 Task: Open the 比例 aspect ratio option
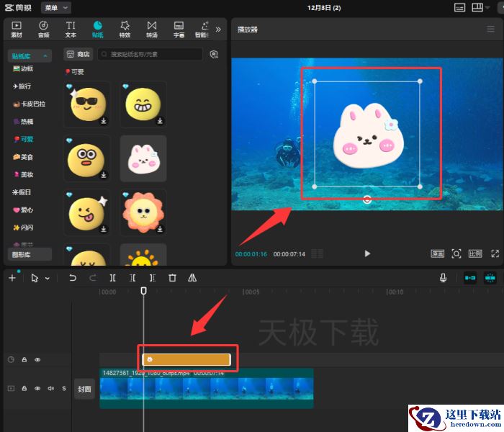point(475,254)
